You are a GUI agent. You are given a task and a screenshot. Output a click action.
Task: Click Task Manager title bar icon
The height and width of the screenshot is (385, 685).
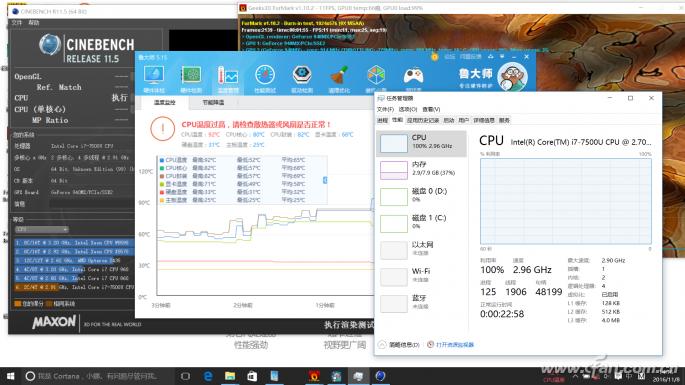click(x=381, y=98)
